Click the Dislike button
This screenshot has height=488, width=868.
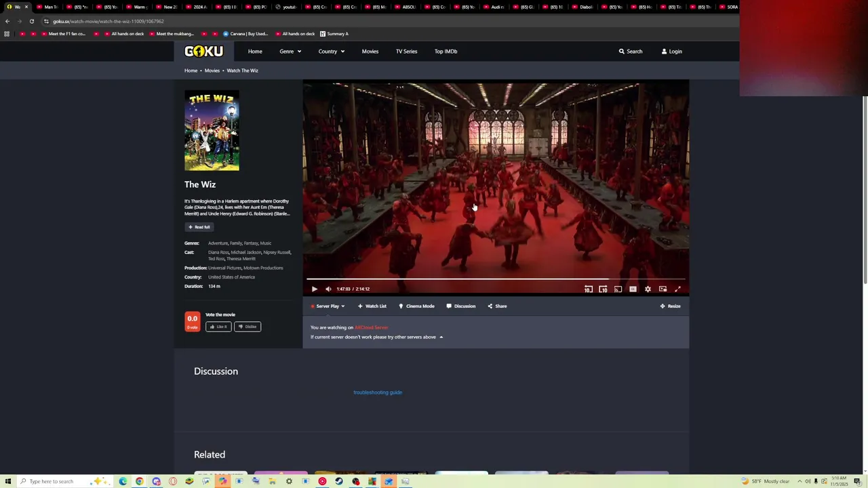tap(248, 327)
